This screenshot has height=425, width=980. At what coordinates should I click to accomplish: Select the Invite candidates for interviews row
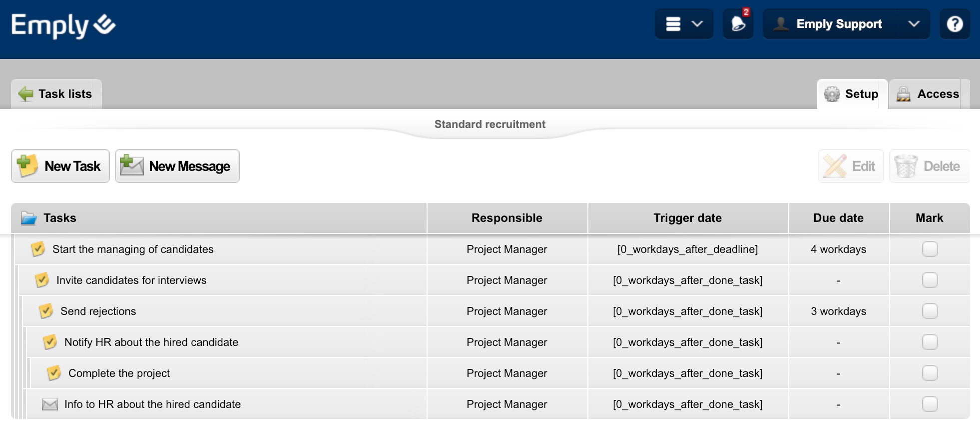pos(131,280)
